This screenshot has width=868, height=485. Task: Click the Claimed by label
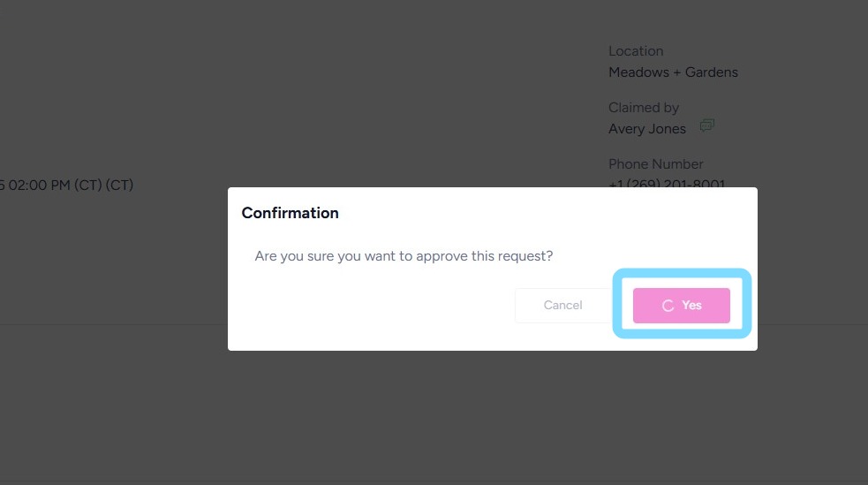click(644, 108)
